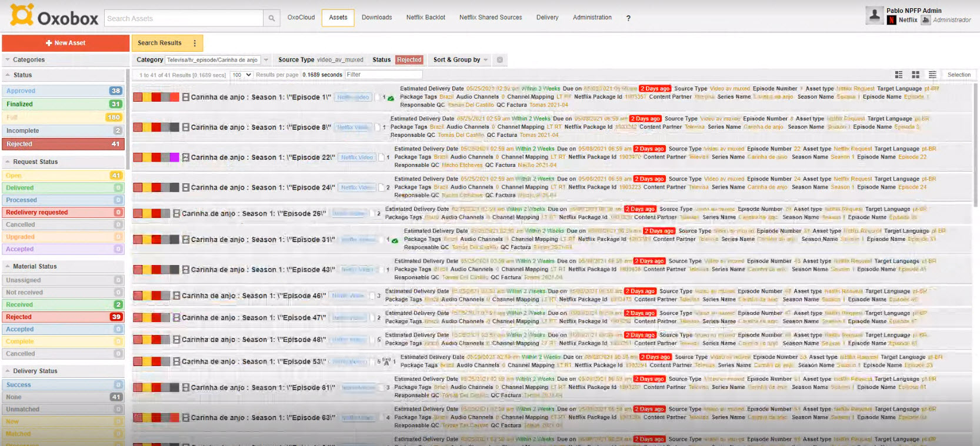Image resolution: width=980 pixels, height=446 pixels.
Task: Switch to compact lines view icon
Action: tap(932, 75)
